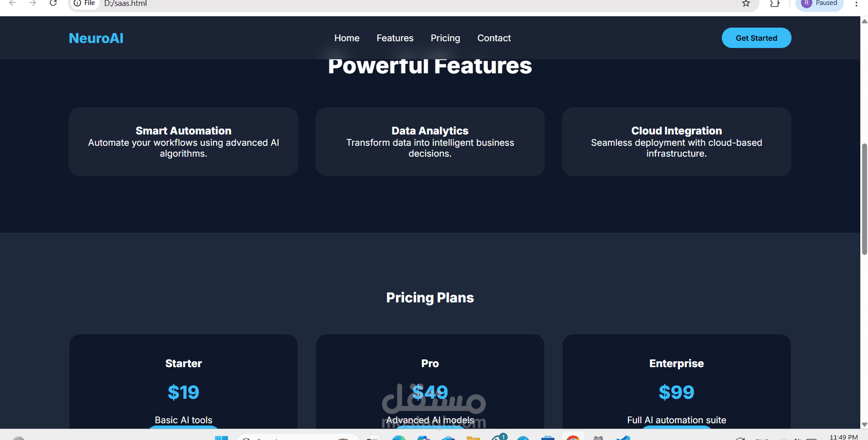The image size is (868, 440).
Task: Click the scrollbar down arrow
Action: [864, 425]
